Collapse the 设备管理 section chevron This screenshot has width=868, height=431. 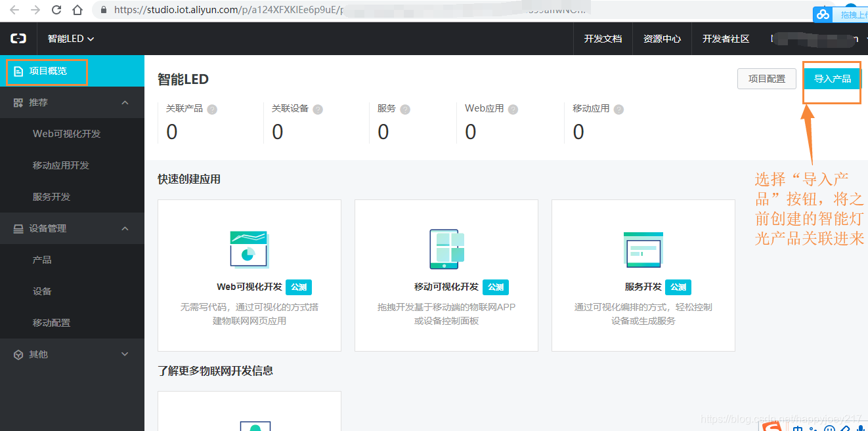coord(125,228)
